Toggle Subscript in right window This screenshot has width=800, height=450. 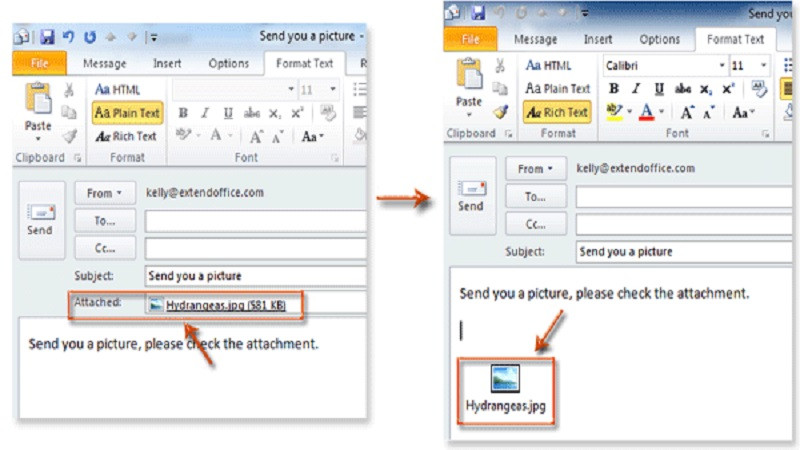(706, 89)
